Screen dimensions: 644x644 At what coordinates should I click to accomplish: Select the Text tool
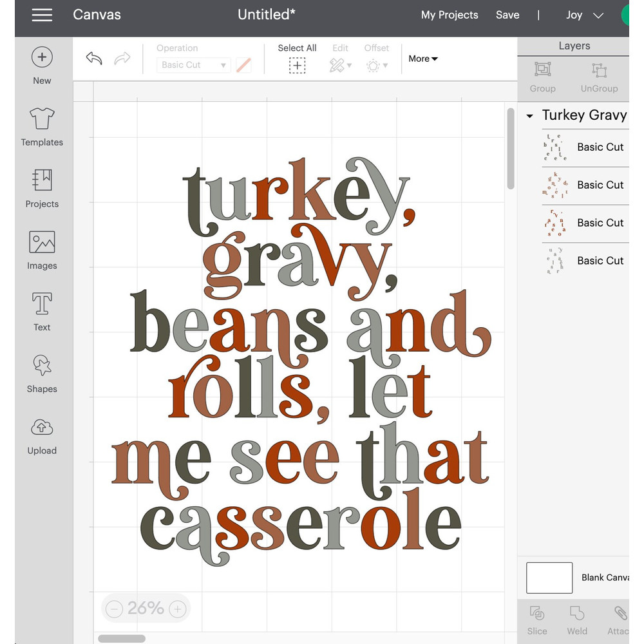42,305
